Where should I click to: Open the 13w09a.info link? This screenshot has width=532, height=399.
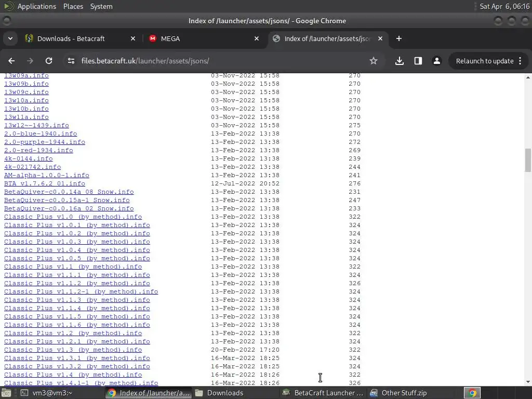[26, 75]
